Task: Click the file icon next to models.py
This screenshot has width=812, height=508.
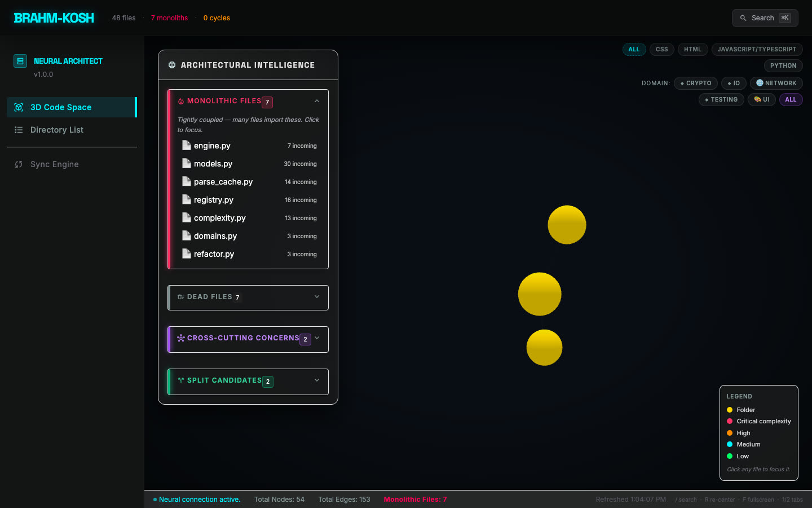Action: pyautogui.click(x=187, y=163)
